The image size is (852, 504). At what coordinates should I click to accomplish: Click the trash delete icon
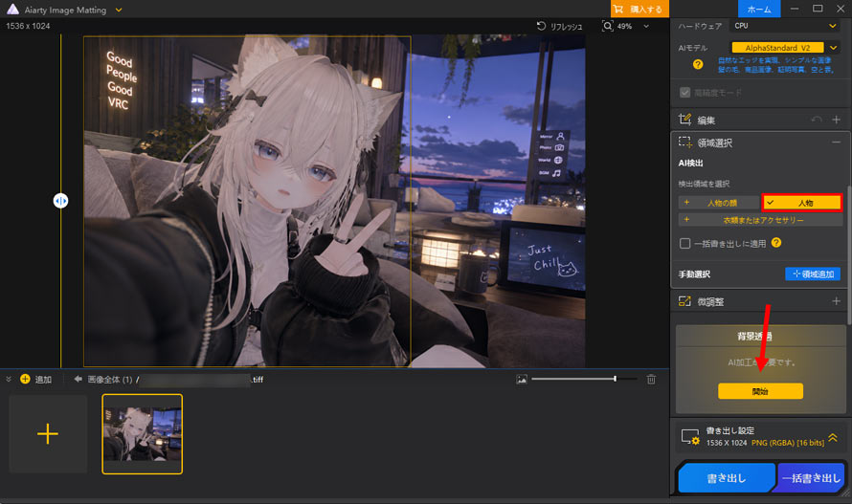point(651,379)
